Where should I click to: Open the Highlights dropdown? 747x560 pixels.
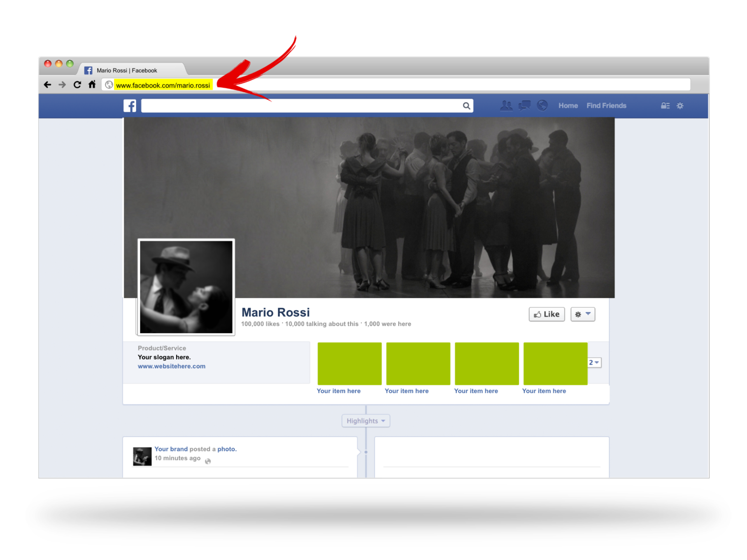(x=366, y=421)
